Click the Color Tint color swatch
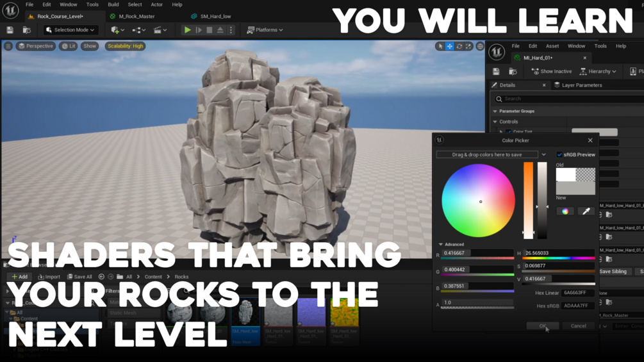Viewport: 644px width, 362px height. pos(594,132)
